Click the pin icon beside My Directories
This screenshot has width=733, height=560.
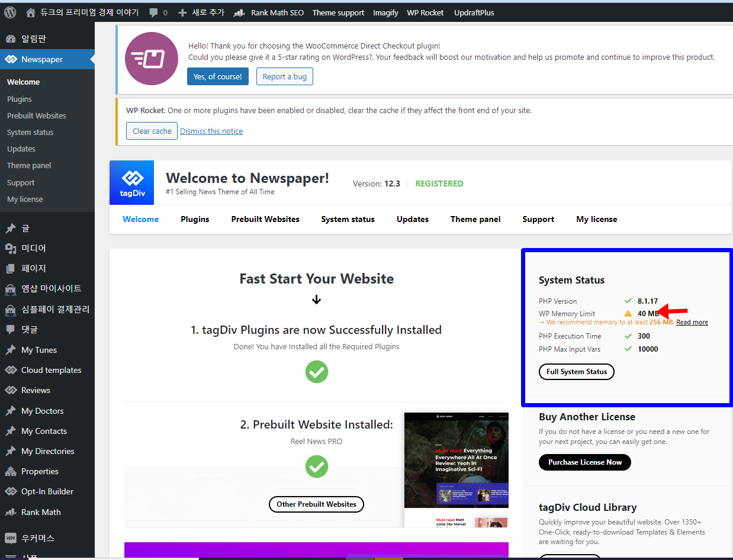click(11, 451)
